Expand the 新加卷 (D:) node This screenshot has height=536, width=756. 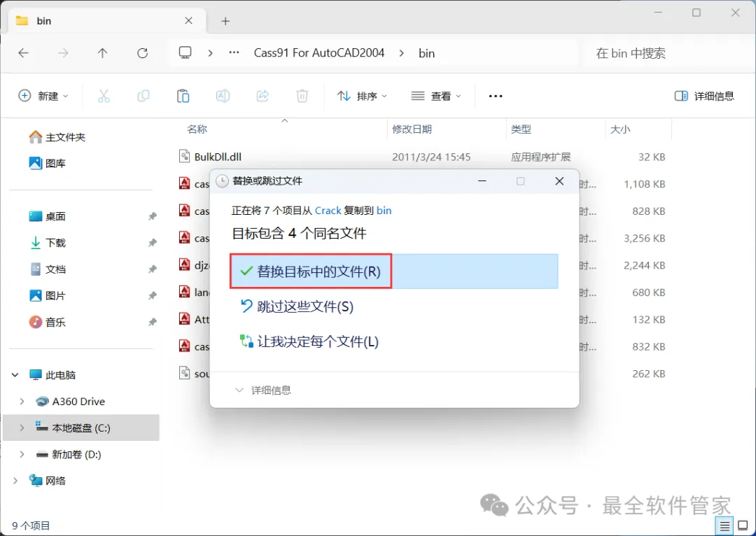coord(22,454)
